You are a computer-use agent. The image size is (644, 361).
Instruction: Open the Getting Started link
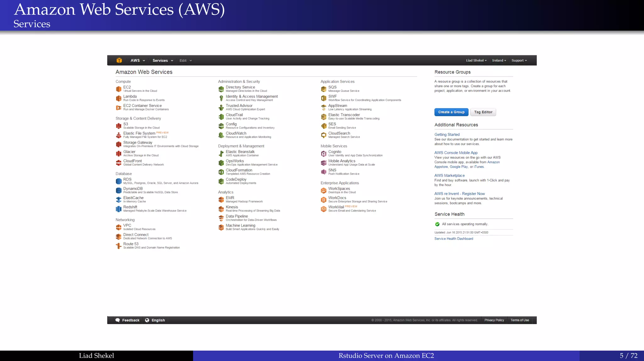point(447,134)
